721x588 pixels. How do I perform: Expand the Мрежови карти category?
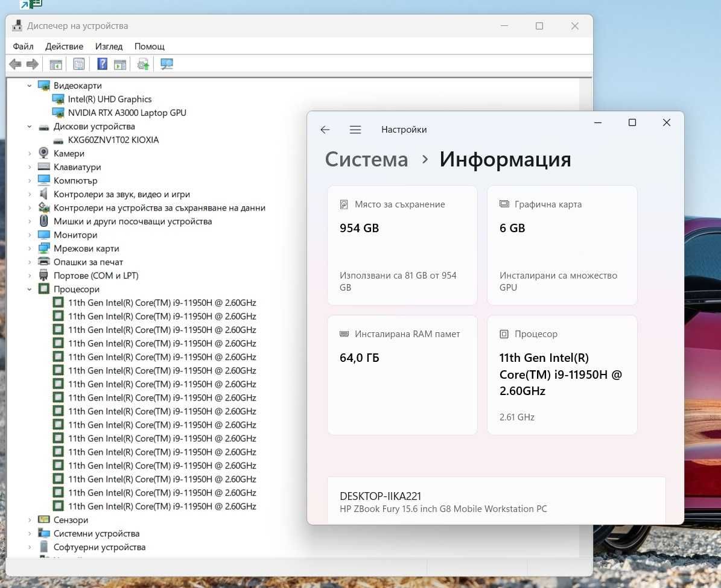tap(30, 248)
